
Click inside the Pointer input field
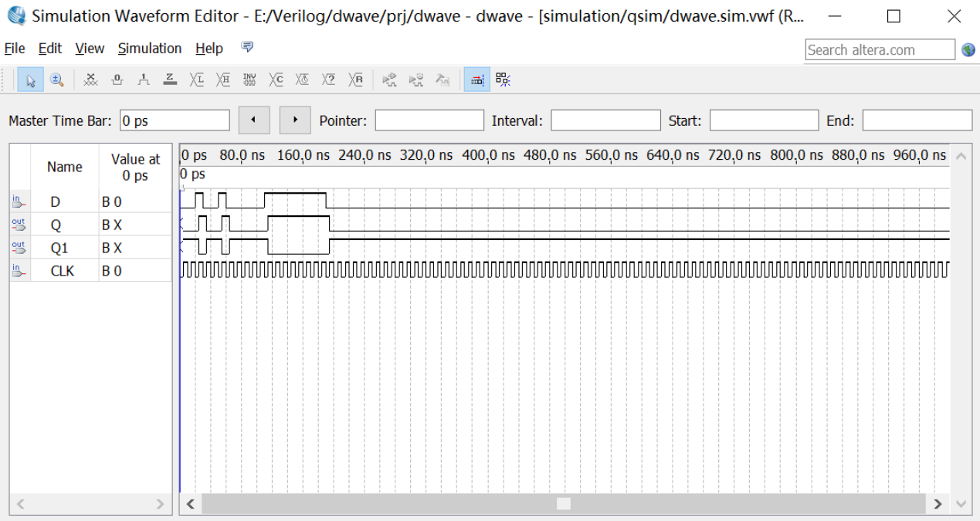tap(429, 120)
